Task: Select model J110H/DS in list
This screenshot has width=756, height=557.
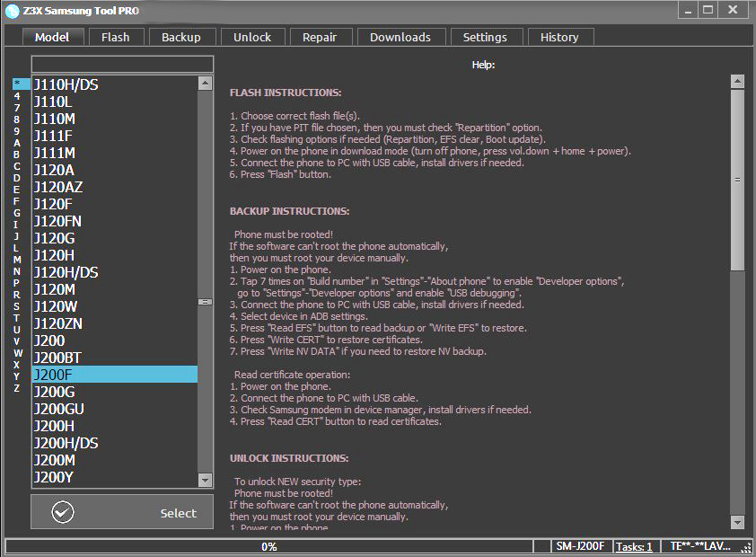Action: [x=115, y=84]
